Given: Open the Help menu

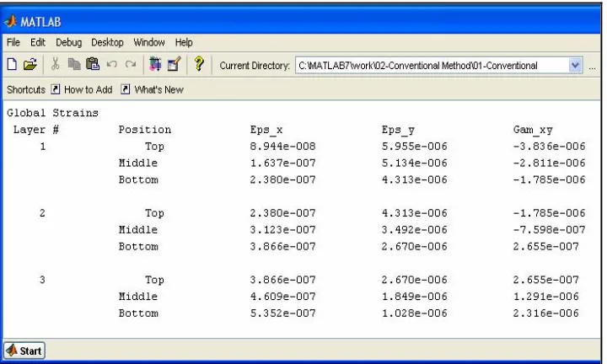Looking at the screenshot, I should pos(184,42).
